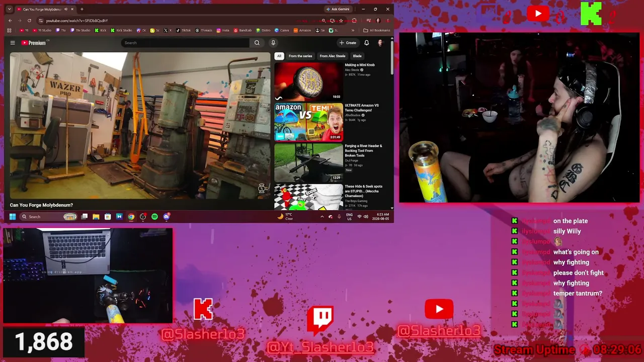Viewport: 644px width, 362px height.
Task: Open the Chrome apps grid shortcut
Action: (x=9, y=30)
